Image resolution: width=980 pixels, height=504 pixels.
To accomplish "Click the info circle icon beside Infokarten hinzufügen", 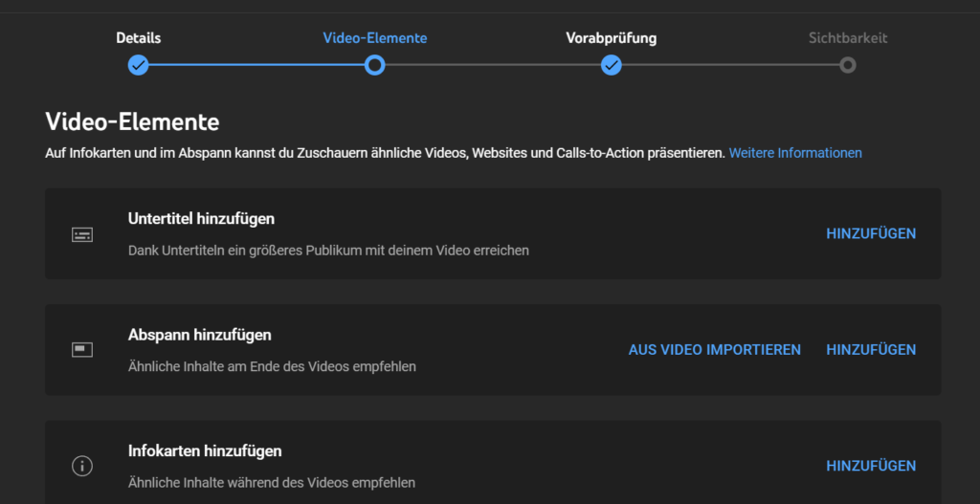I will click(x=82, y=466).
